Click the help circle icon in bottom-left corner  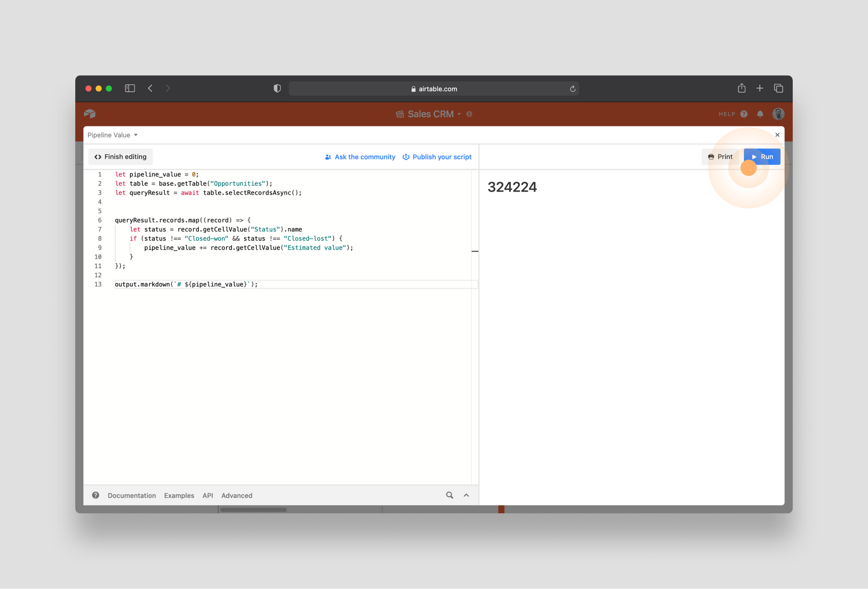pos(95,495)
